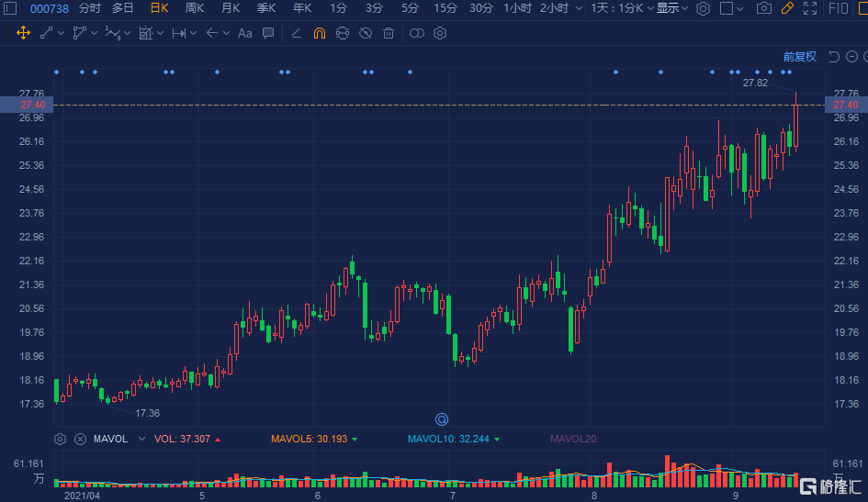The image size is (868, 502).
Task: Select the eraser line tool
Action: 296,34
